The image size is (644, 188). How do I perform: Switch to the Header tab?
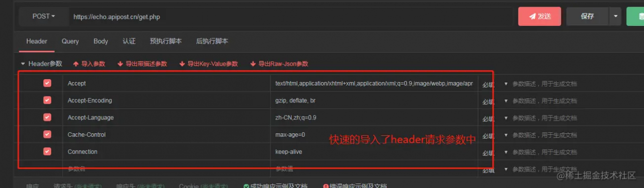pyautogui.click(x=37, y=41)
